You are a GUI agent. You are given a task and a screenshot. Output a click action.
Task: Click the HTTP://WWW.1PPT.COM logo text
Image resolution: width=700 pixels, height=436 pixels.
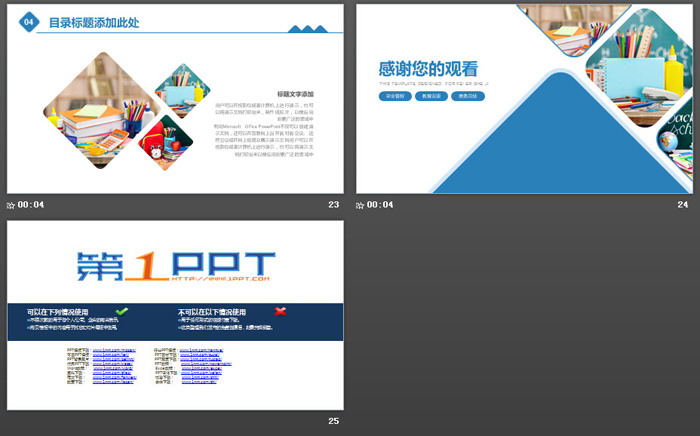(x=220, y=278)
